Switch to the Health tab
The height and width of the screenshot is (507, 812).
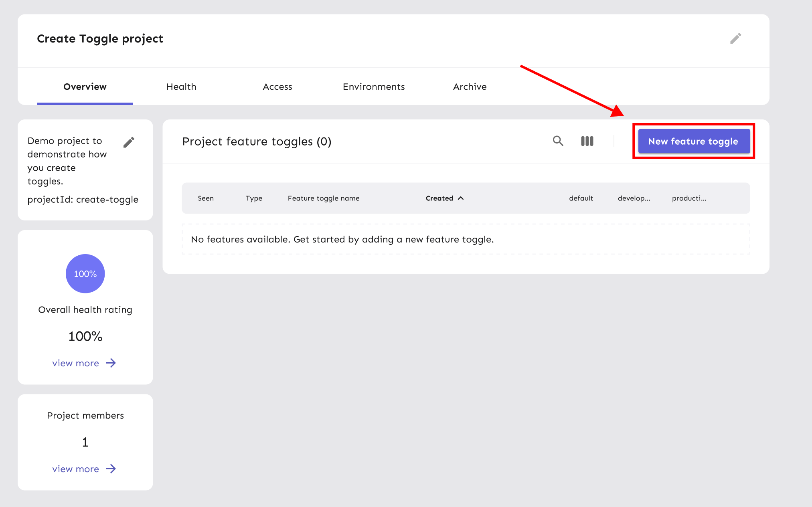[x=181, y=87]
